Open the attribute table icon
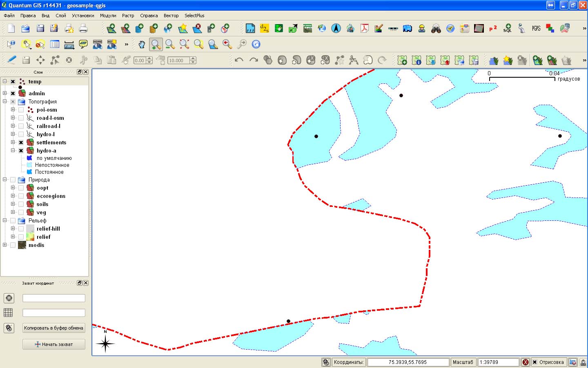588x368 pixels. click(x=55, y=44)
